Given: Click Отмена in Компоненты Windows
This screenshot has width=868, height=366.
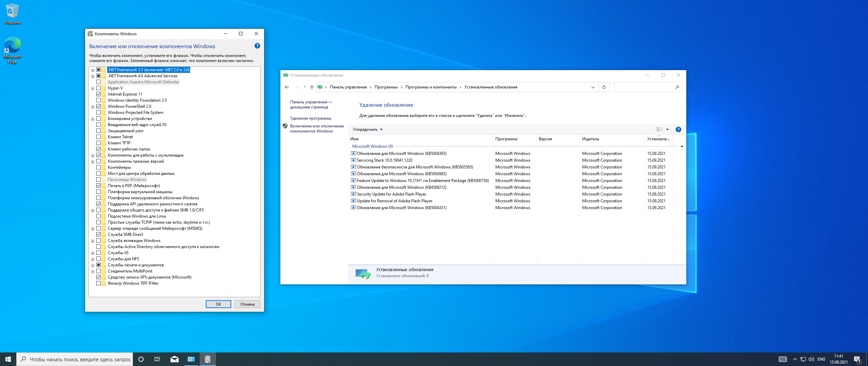Looking at the screenshot, I should coord(248,304).
